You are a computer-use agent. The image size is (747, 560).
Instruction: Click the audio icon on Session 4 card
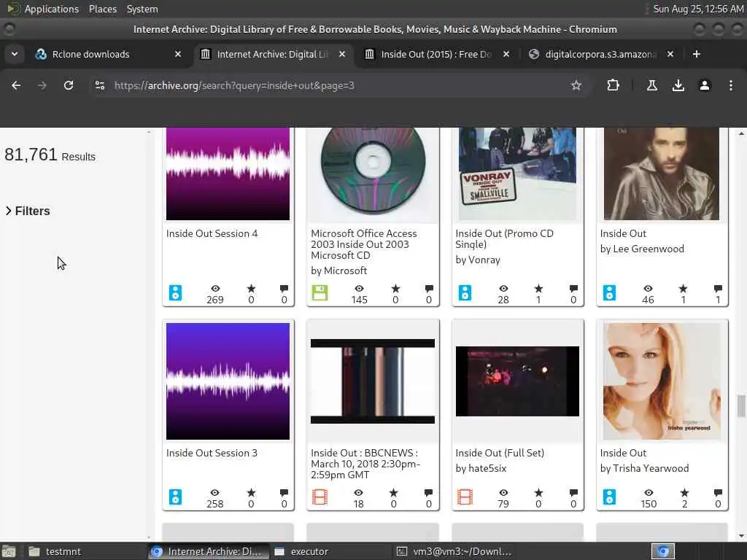pyautogui.click(x=175, y=292)
